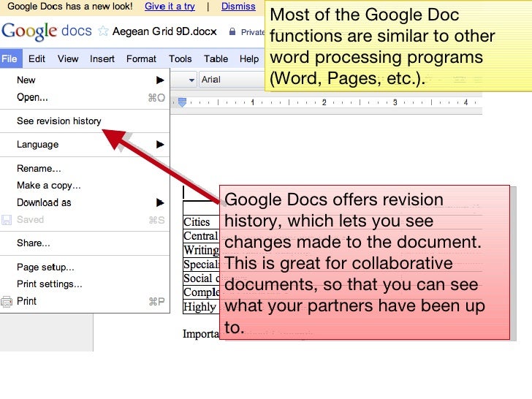
Task: Expand the New submenu arrow
Action: [x=160, y=80]
